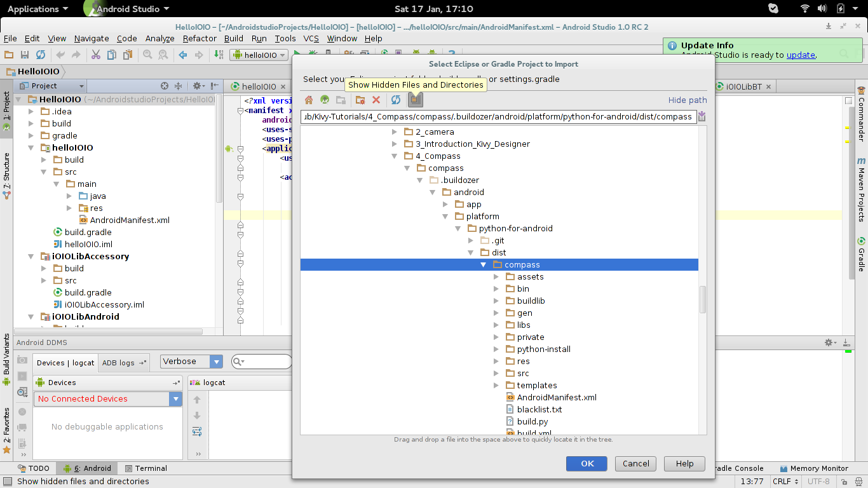Viewport: 868px width, 488px height.
Task: Click the logcat search field
Action: point(262,362)
